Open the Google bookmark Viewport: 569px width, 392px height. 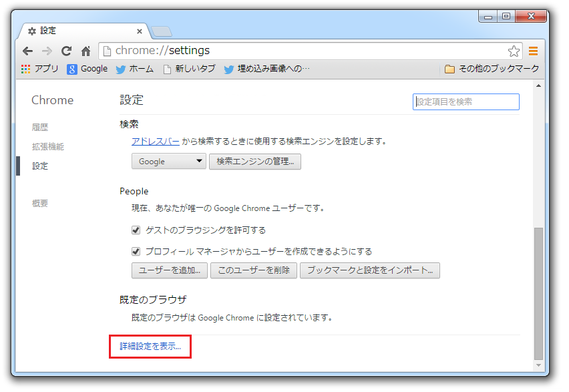point(87,69)
